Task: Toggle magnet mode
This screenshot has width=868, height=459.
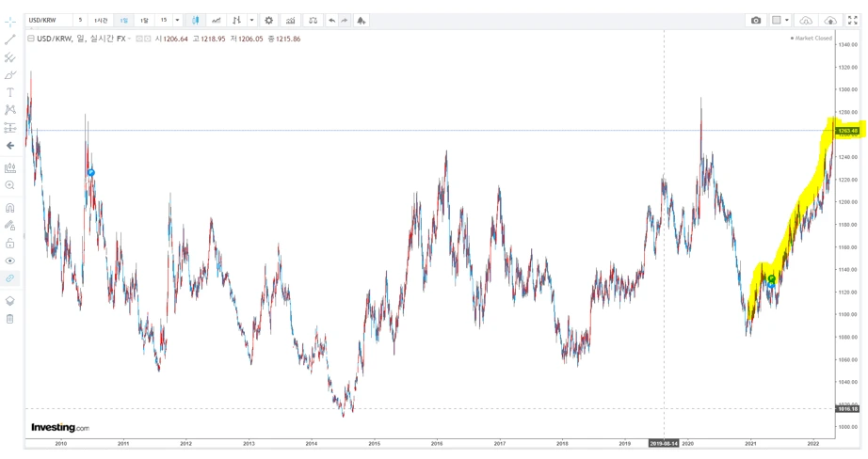Action: pyautogui.click(x=10, y=208)
